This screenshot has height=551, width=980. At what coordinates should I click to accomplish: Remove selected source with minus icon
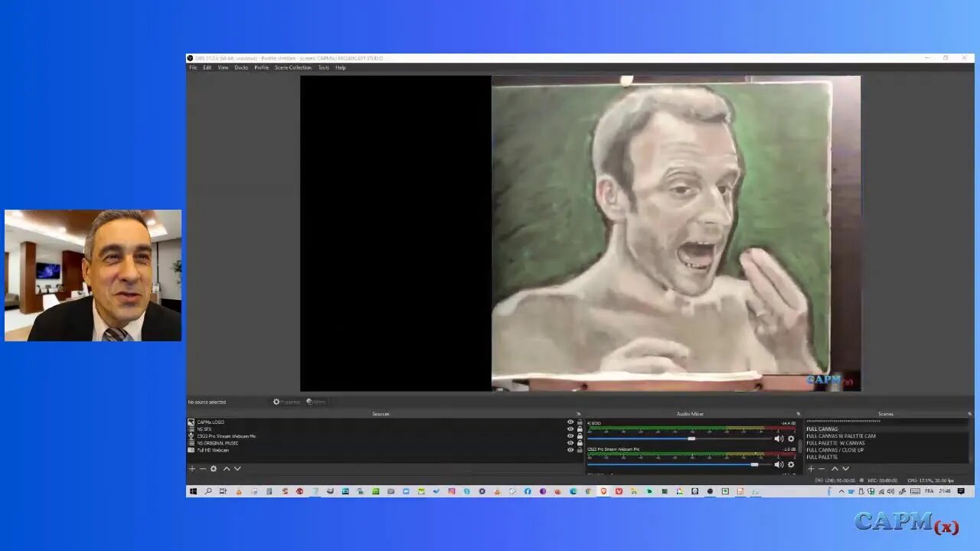[203, 468]
